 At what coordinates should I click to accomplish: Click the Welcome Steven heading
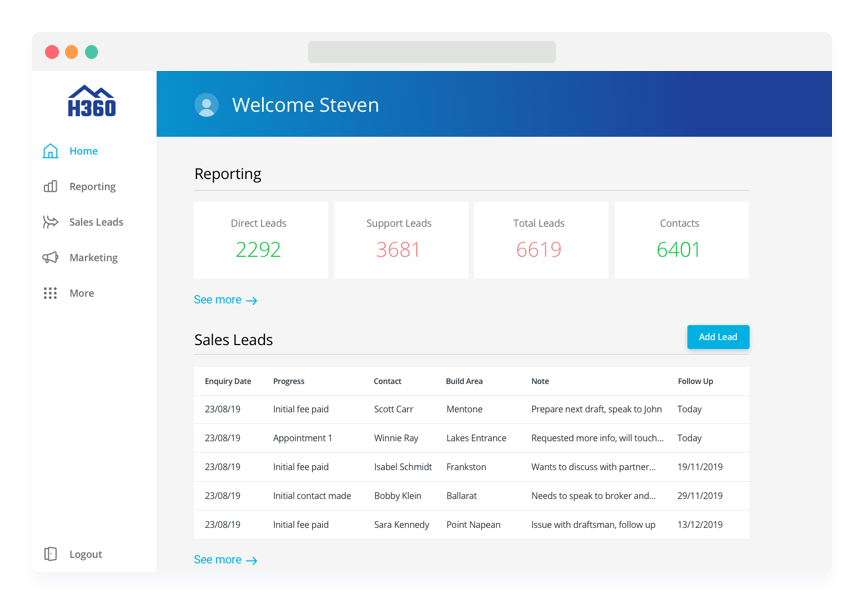(x=305, y=105)
